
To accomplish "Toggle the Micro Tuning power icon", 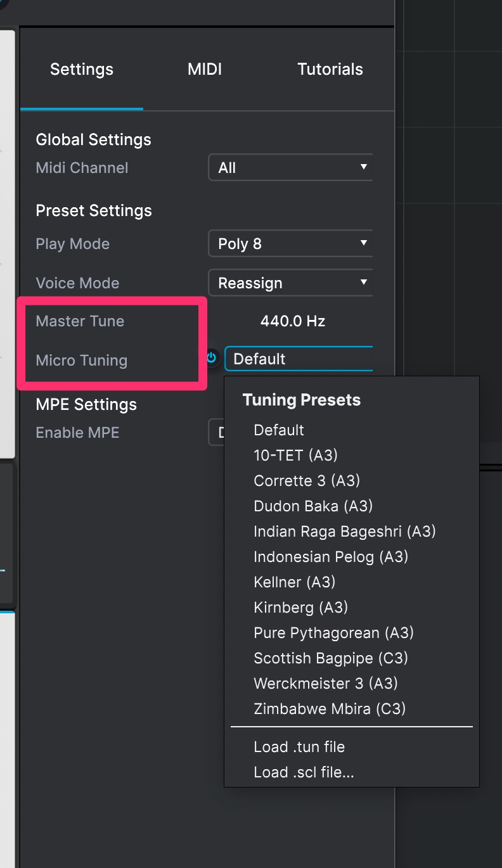I will click(x=212, y=359).
